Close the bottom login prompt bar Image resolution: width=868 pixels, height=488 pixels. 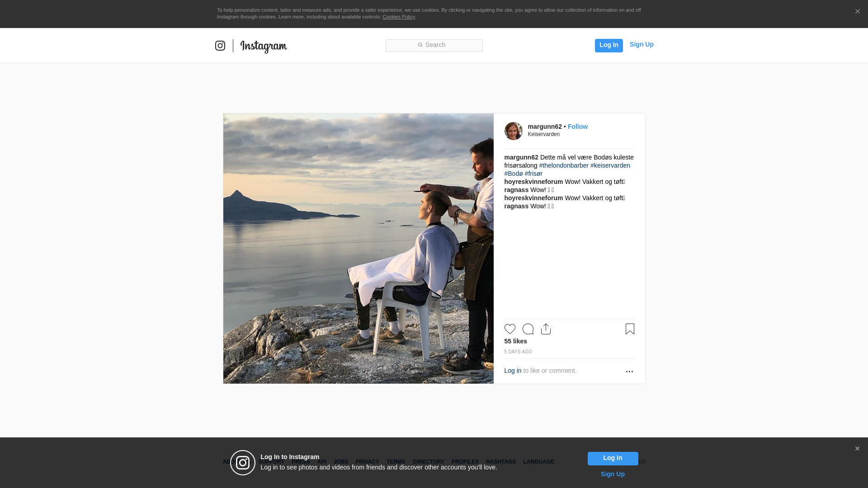pyautogui.click(x=857, y=449)
